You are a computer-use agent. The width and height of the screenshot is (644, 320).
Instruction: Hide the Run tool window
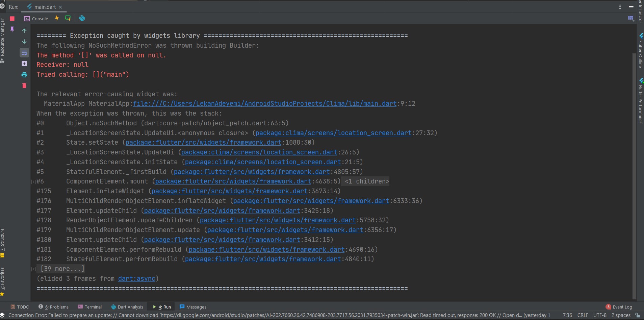(x=631, y=7)
